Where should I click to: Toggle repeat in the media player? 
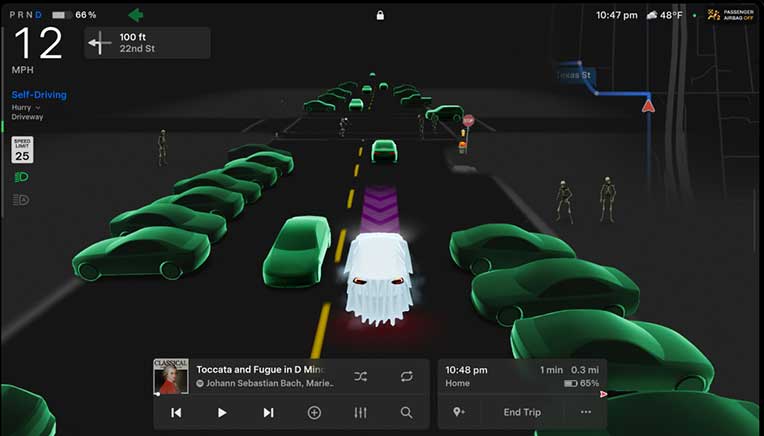pyautogui.click(x=406, y=376)
